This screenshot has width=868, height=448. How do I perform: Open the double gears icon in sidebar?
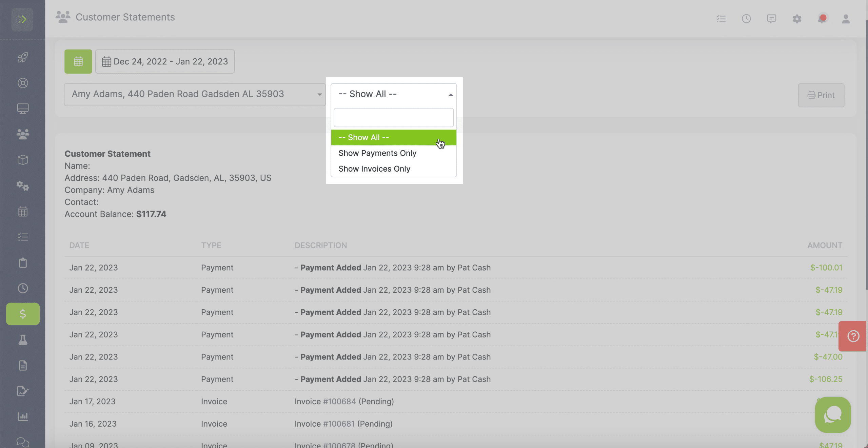[x=23, y=186]
